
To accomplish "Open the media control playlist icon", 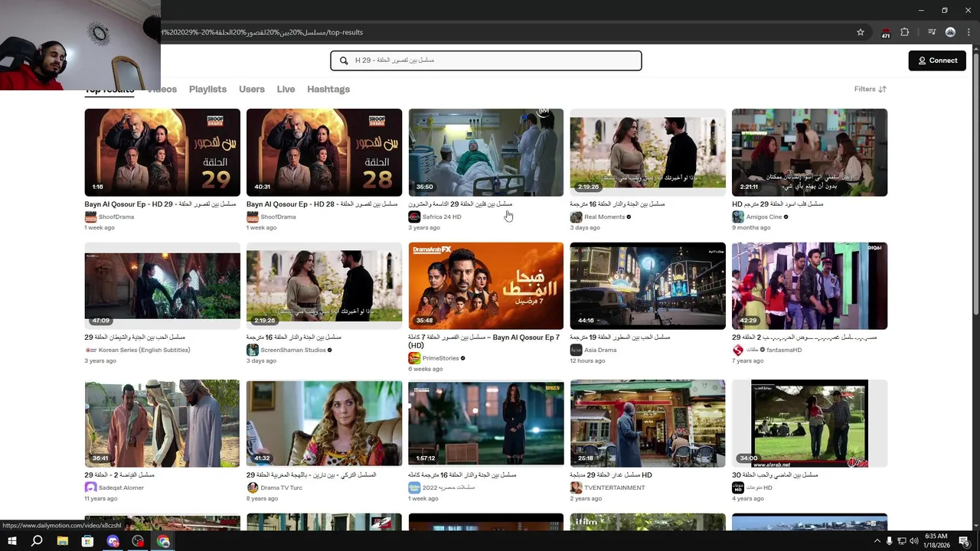I will tap(932, 32).
